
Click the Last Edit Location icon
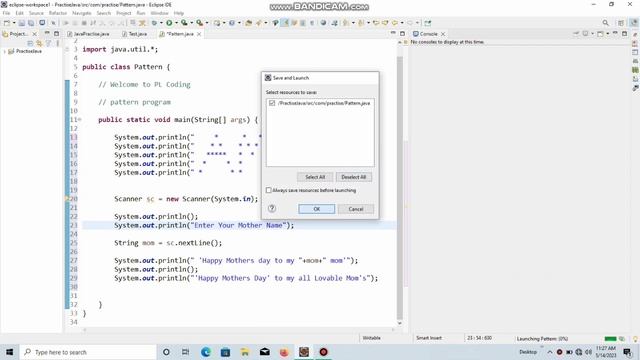376,23
